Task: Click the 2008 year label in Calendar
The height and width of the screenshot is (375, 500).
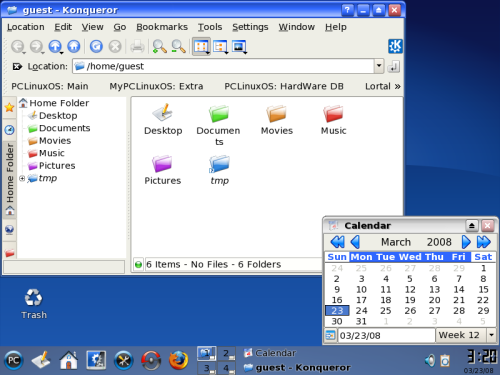Action: 439,242
